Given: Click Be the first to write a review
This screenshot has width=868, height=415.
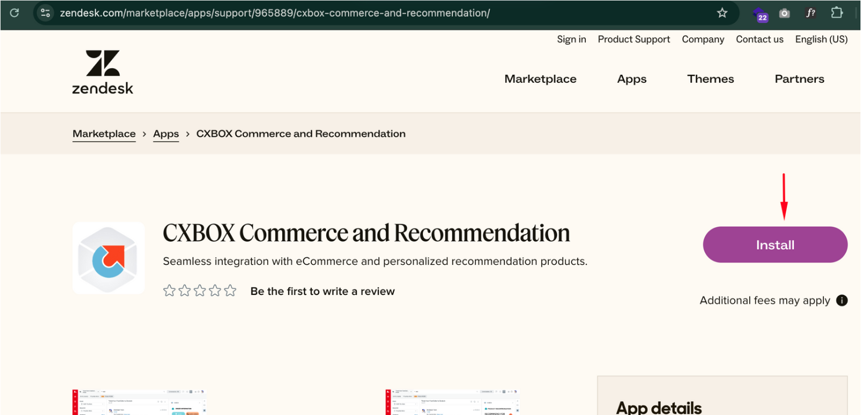Looking at the screenshot, I should [x=322, y=291].
